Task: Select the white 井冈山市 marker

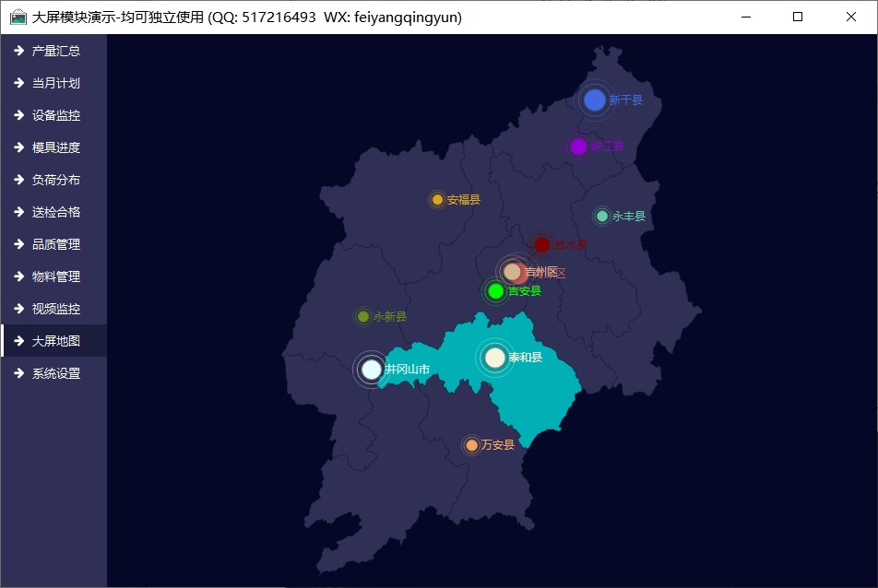Action: click(x=371, y=370)
